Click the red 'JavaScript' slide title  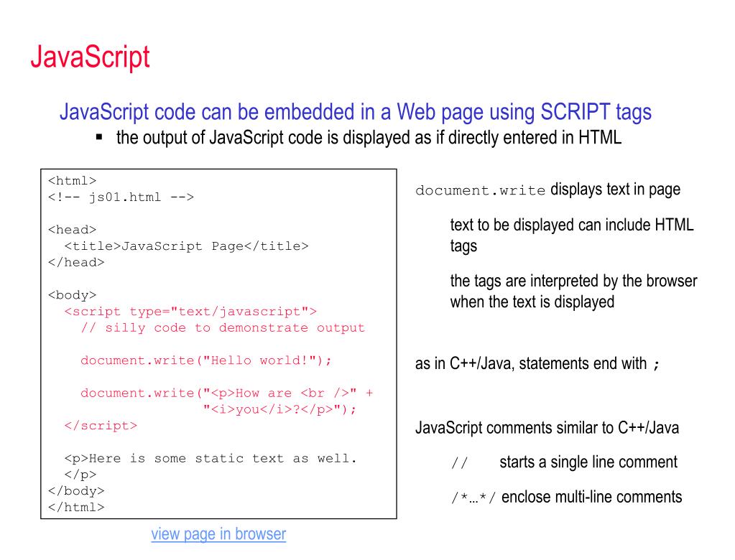(x=90, y=57)
